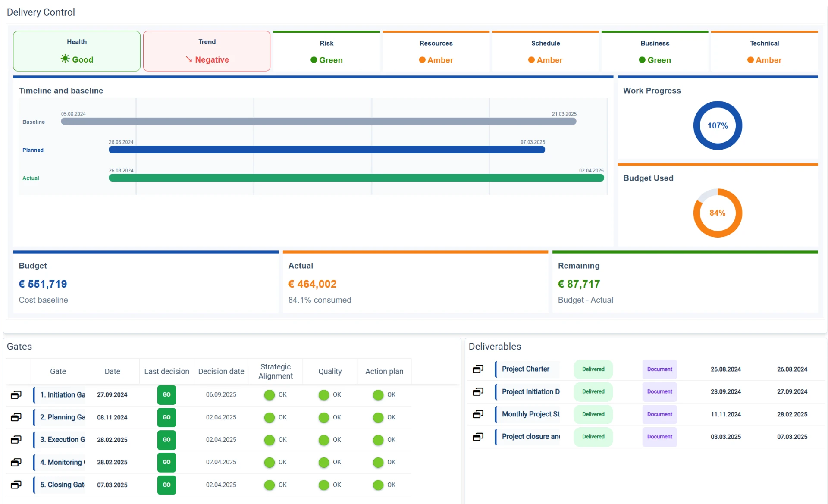This screenshot has width=828, height=504.
Task: Open the 1. Initiation Gate link
Action: pyautogui.click(x=63, y=395)
